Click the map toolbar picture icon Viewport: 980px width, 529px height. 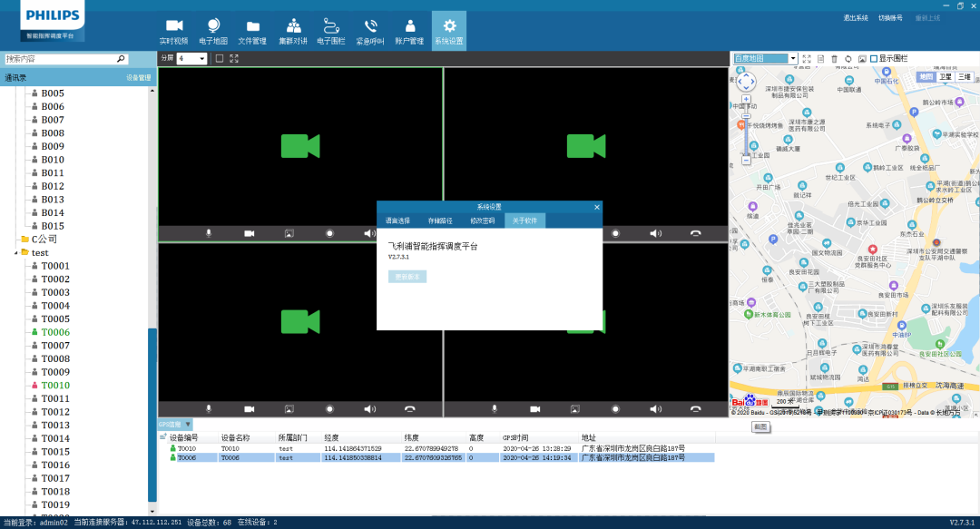pyautogui.click(x=862, y=59)
